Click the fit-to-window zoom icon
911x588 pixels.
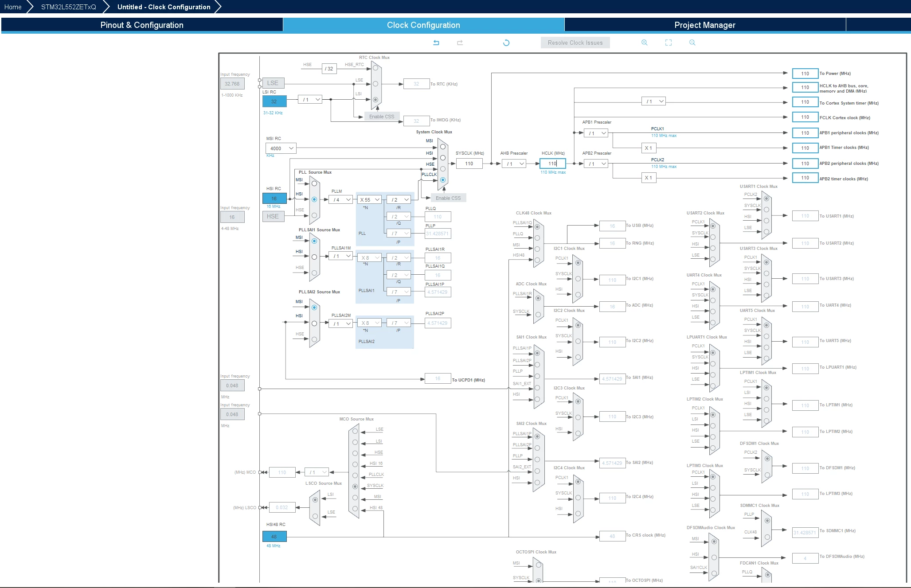669,43
